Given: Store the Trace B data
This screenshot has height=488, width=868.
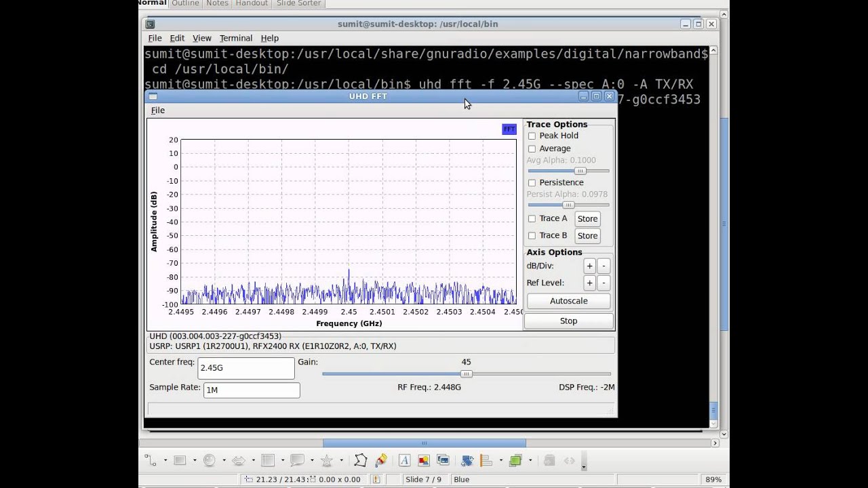Looking at the screenshot, I should point(587,235).
